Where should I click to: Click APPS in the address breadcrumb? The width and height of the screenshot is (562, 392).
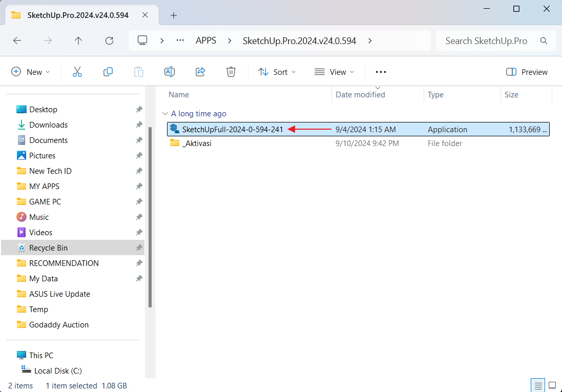[x=206, y=40]
